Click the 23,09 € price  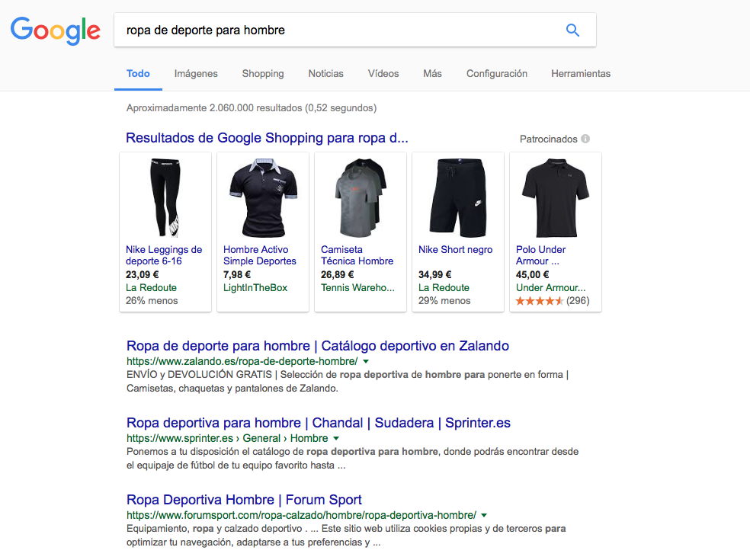pyautogui.click(x=142, y=275)
